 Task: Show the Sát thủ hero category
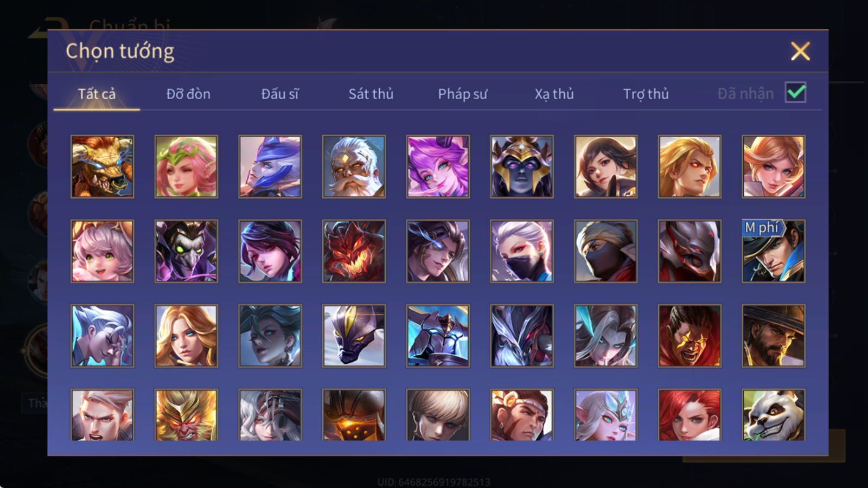point(371,94)
